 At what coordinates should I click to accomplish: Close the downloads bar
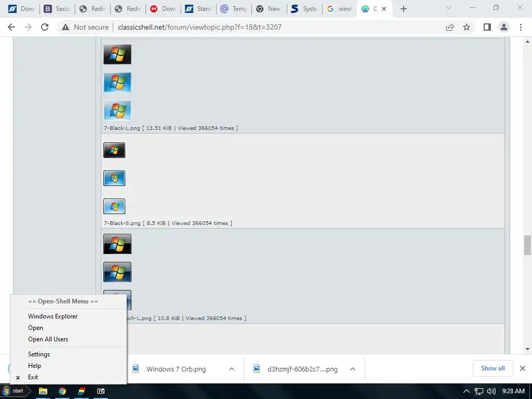pos(523,368)
